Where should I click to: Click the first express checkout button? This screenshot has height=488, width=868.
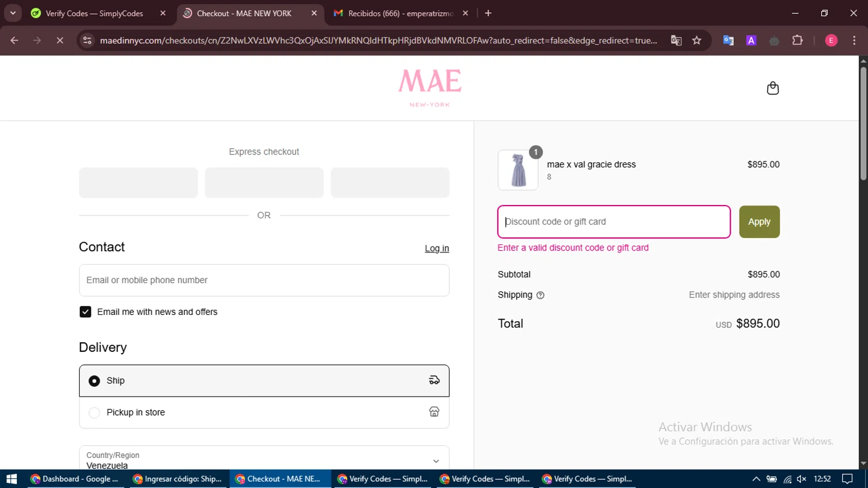pyautogui.click(x=138, y=183)
